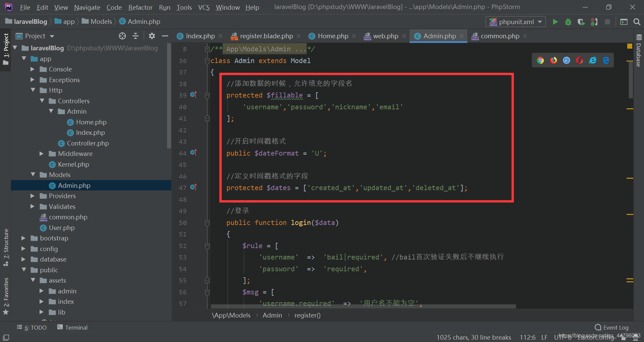Image resolution: width=644 pixels, height=342 pixels.
Task: Click override gutter icon on line 39
Action: [194, 95]
